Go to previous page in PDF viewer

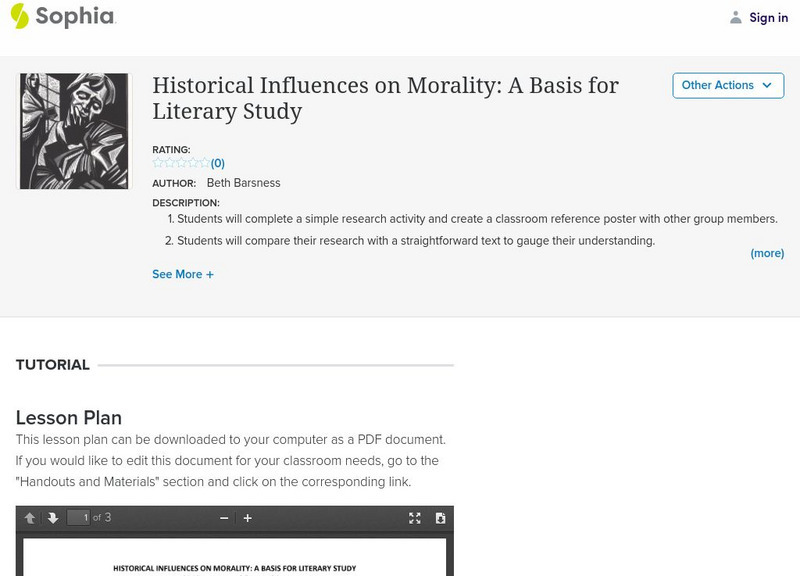[x=30, y=518]
